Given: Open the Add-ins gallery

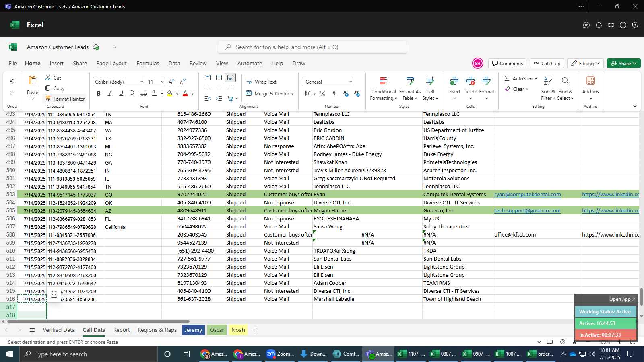Looking at the screenshot, I should coord(590,88).
